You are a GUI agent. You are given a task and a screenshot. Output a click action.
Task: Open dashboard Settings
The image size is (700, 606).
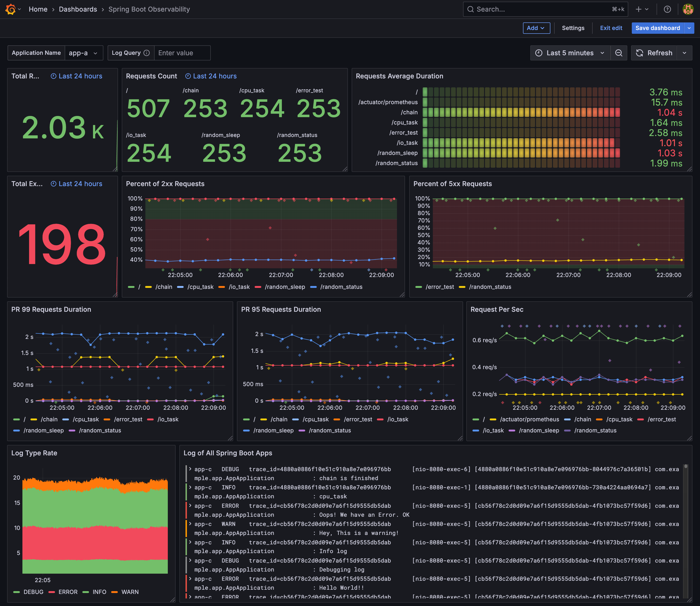pyautogui.click(x=573, y=28)
